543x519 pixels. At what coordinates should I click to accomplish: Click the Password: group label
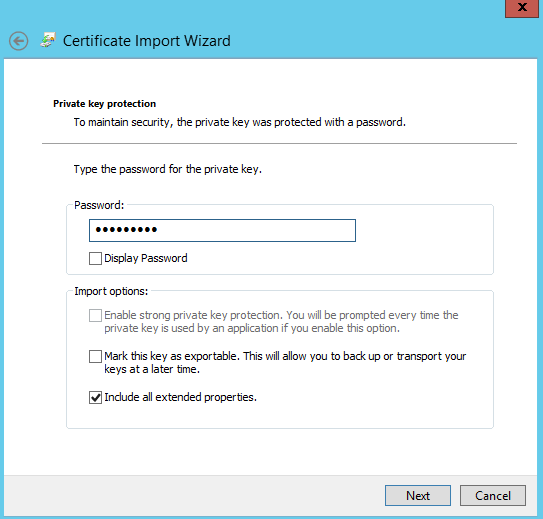coord(99,205)
